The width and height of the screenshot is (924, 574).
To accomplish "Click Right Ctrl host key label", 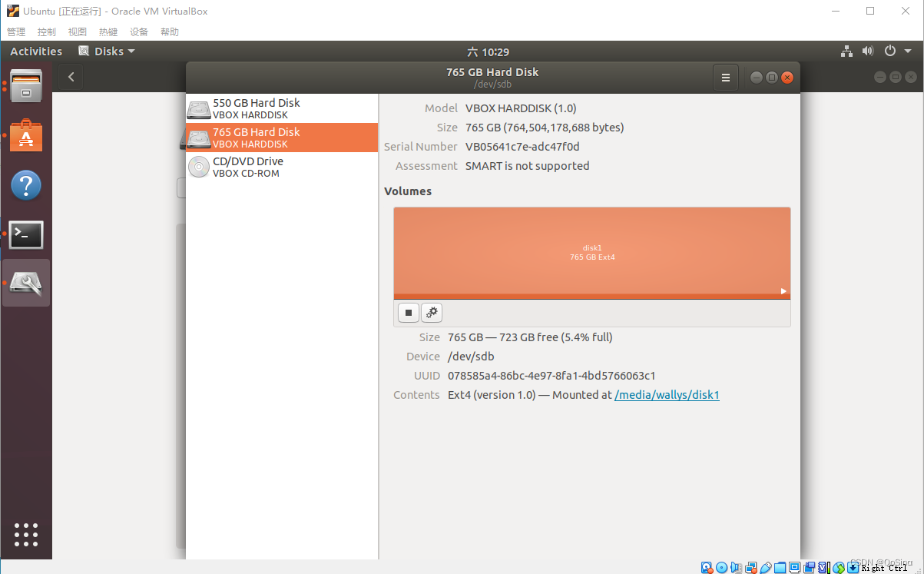I will tap(884, 568).
